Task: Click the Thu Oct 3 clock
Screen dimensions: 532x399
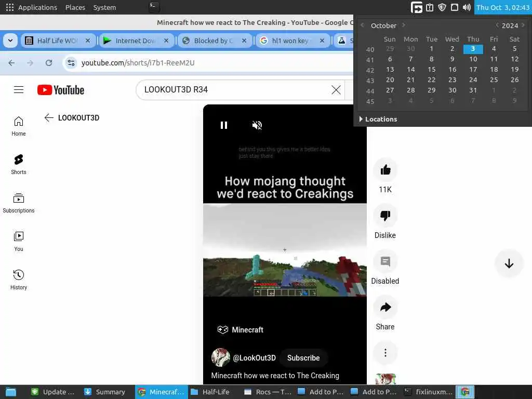Action: click(503, 7)
